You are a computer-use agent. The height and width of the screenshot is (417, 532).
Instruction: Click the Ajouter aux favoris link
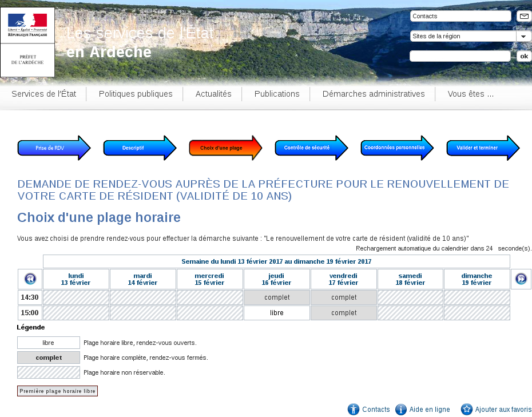pos(503,410)
